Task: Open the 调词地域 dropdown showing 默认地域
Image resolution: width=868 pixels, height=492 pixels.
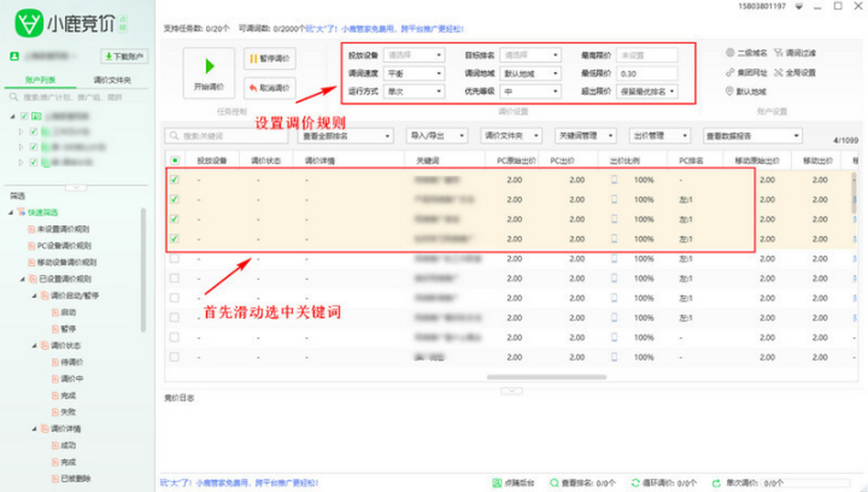Action: click(x=531, y=73)
